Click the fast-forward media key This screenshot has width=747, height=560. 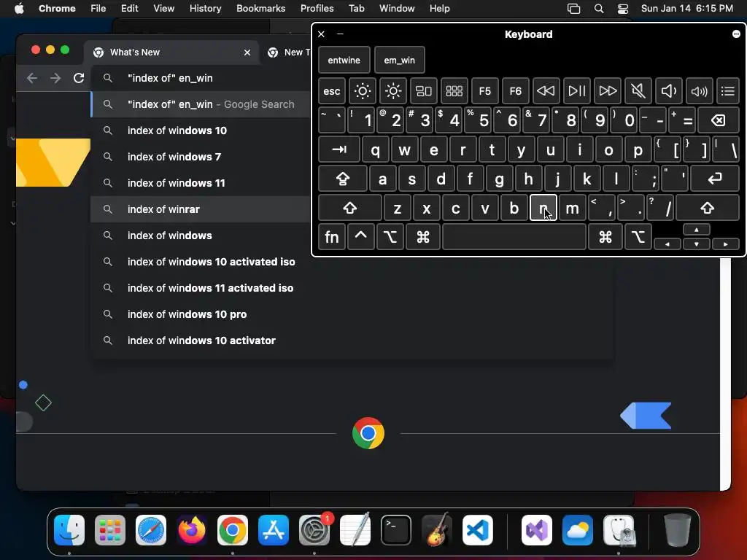(x=608, y=91)
